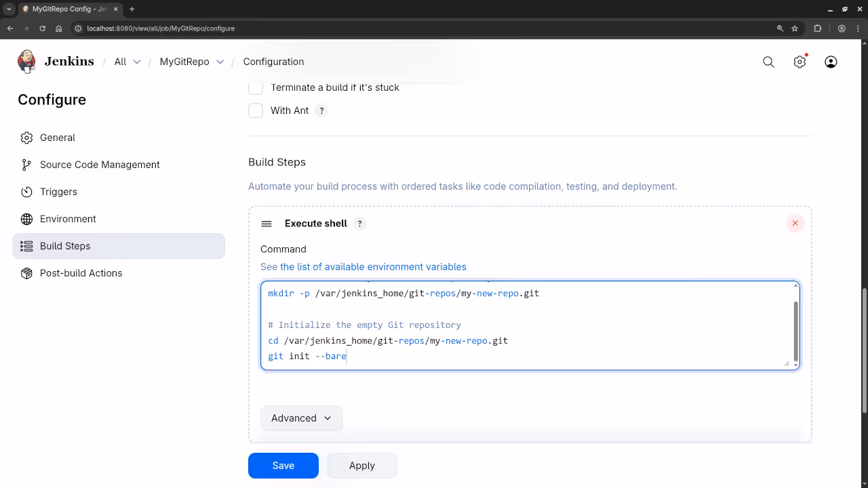
Task: Expand the MyGitRepo breadcrumb menu
Action: click(x=220, y=62)
